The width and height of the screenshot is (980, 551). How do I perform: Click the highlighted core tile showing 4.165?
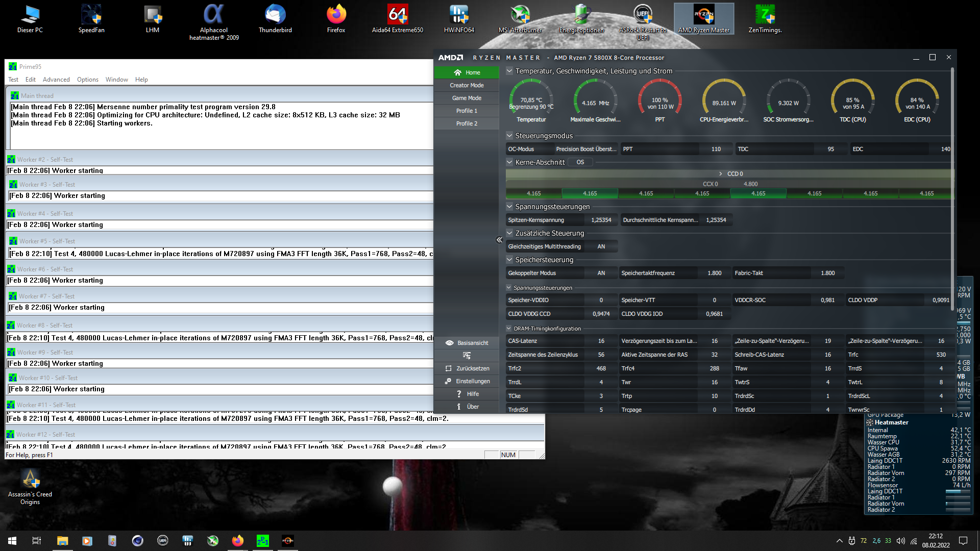click(x=590, y=193)
